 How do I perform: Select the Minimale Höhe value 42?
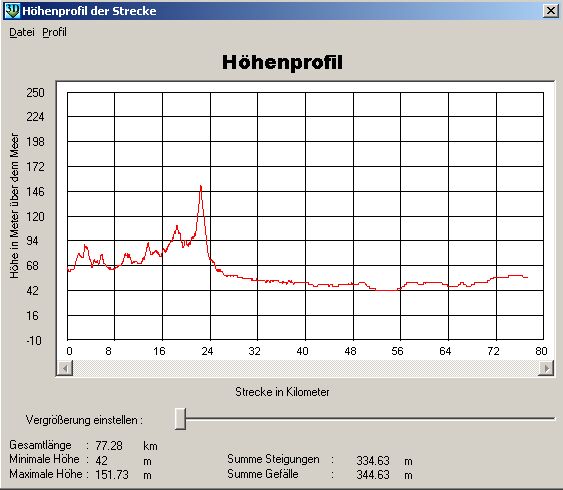(x=101, y=460)
